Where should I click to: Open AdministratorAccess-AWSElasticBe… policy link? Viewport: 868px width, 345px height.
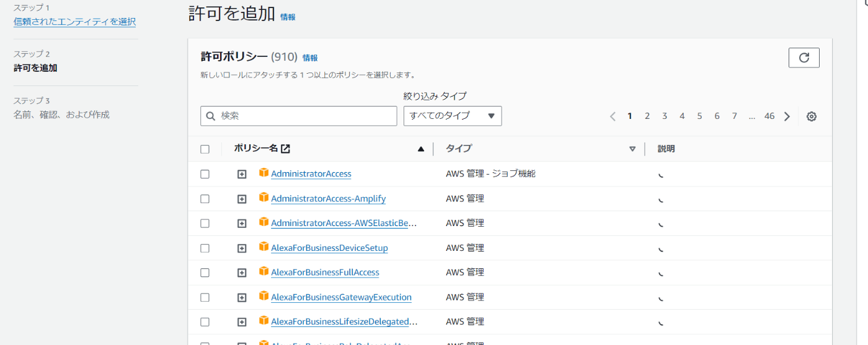[344, 223]
